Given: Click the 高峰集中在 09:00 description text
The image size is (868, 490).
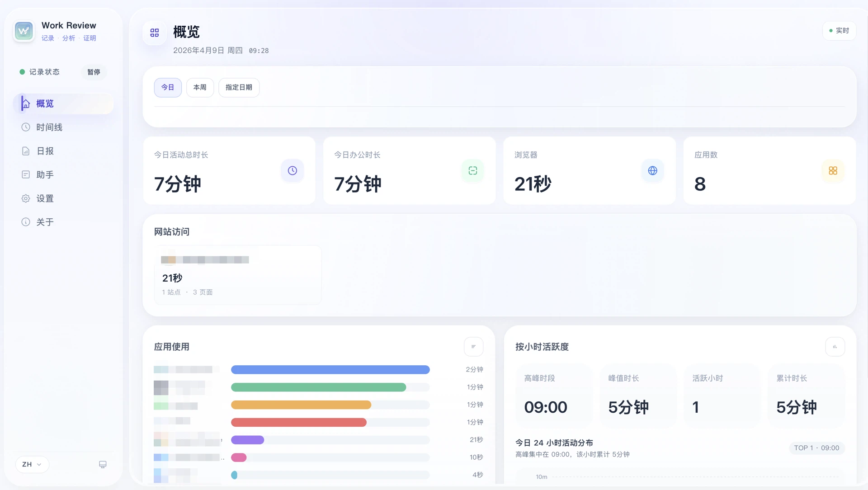Looking at the screenshot, I should tap(572, 454).
